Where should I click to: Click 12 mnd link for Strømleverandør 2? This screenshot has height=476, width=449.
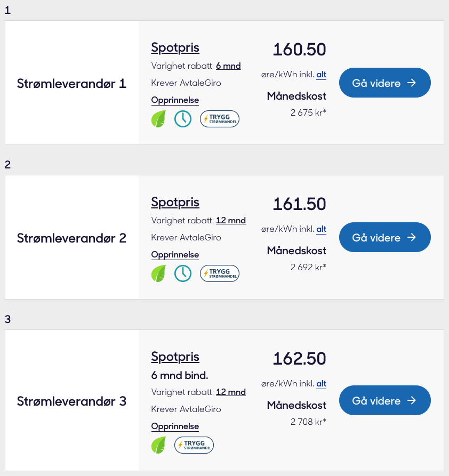[230, 221]
